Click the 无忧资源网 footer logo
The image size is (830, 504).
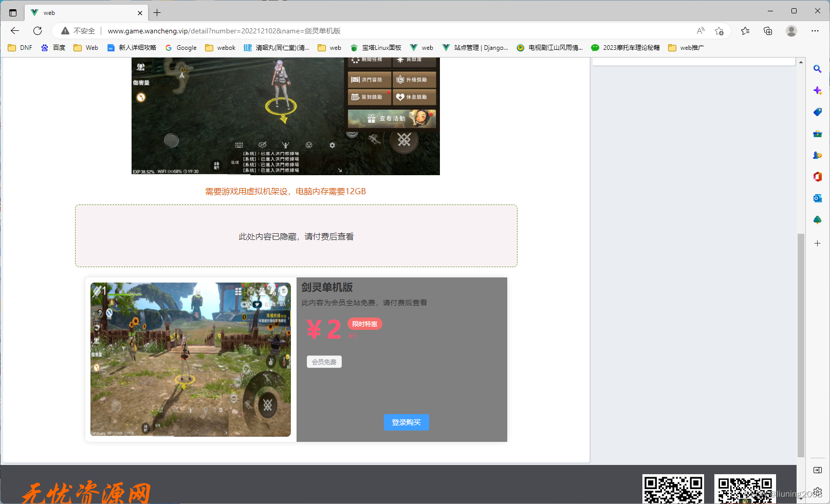coord(86,493)
